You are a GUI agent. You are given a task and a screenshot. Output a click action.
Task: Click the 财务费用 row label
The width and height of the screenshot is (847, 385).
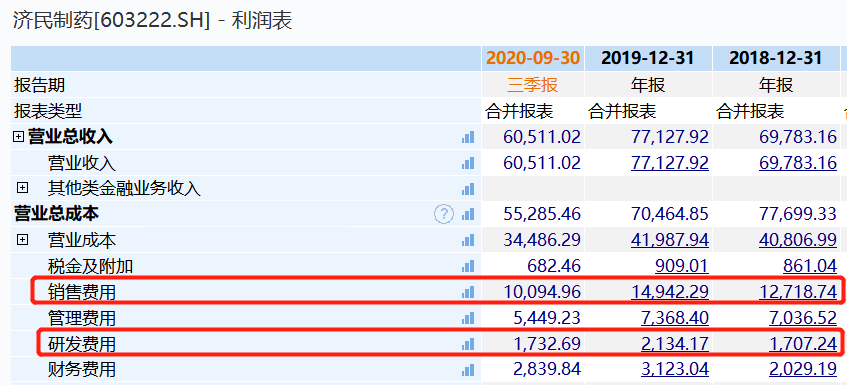82,369
